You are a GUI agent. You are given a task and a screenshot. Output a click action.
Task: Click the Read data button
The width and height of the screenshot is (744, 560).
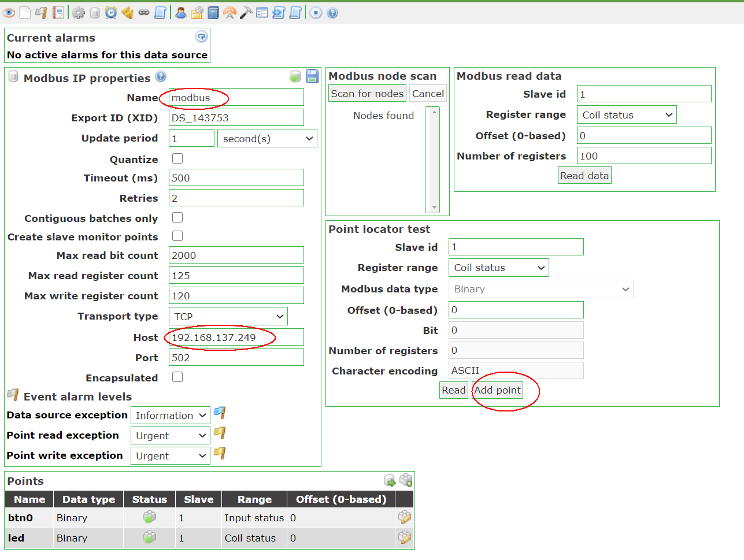584,176
